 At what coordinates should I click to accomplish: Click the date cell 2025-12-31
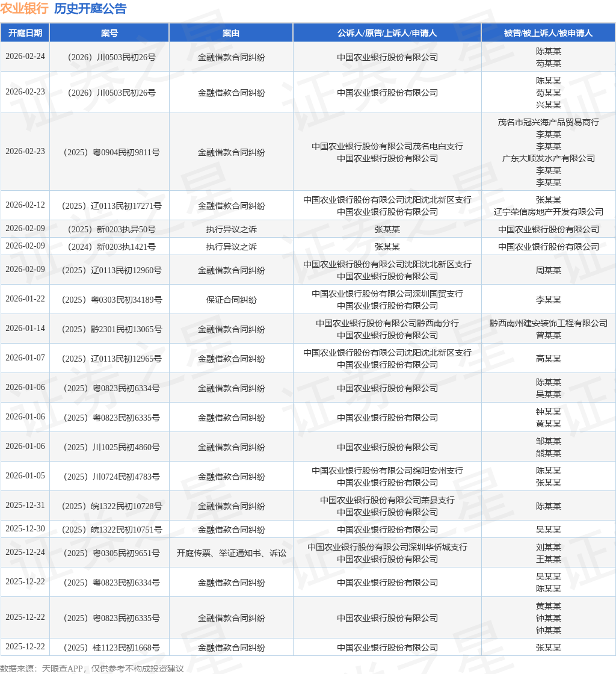(25, 505)
